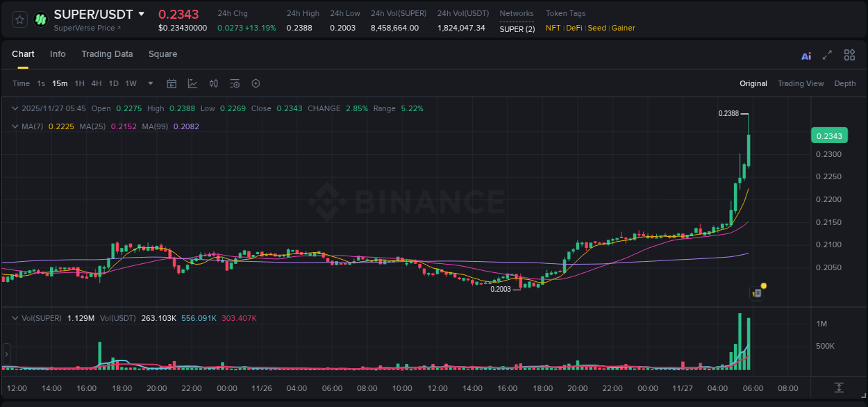Open the indicators settings icon

(x=234, y=83)
